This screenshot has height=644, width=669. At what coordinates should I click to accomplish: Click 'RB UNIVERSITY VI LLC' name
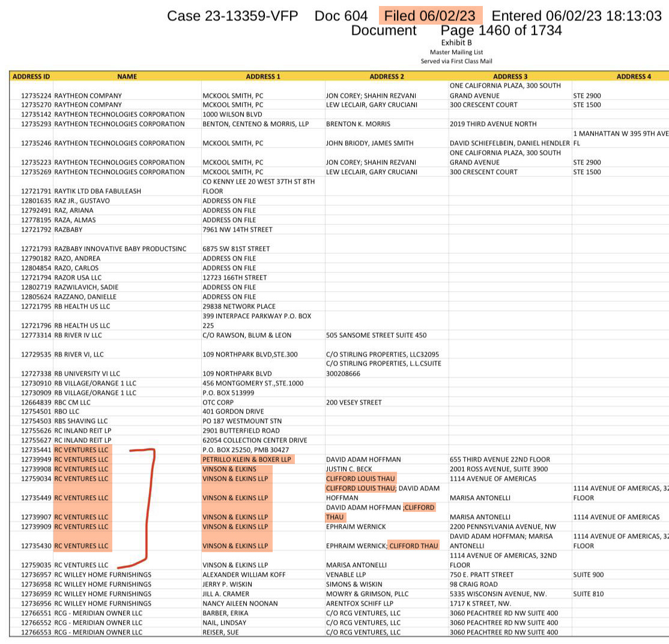pos(87,373)
